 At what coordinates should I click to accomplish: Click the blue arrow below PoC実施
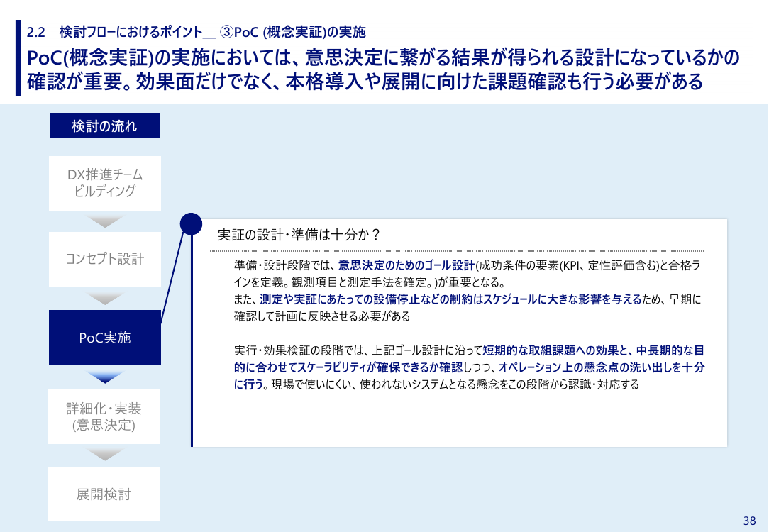click(x=105, y=377)
